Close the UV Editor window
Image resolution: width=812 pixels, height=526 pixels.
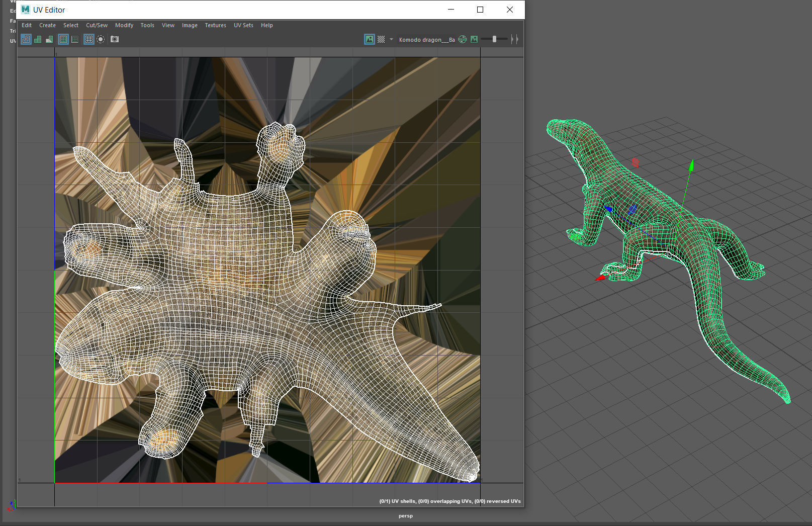510,10
